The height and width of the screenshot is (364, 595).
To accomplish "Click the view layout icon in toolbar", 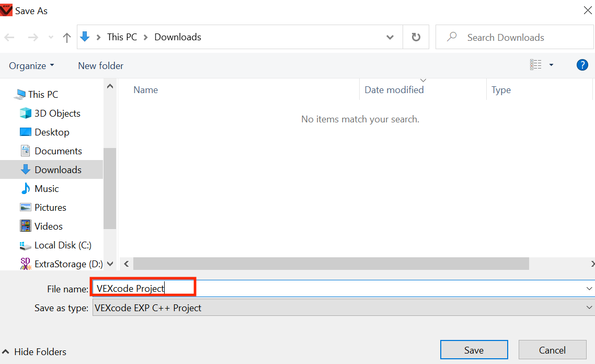I will [x=536, y=64].
